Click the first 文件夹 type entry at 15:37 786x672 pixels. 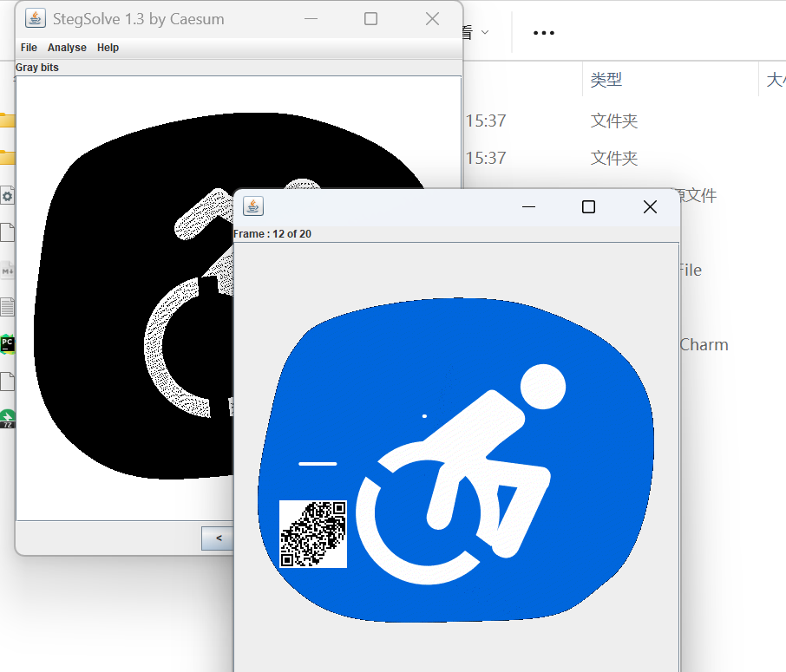point(614,121)
